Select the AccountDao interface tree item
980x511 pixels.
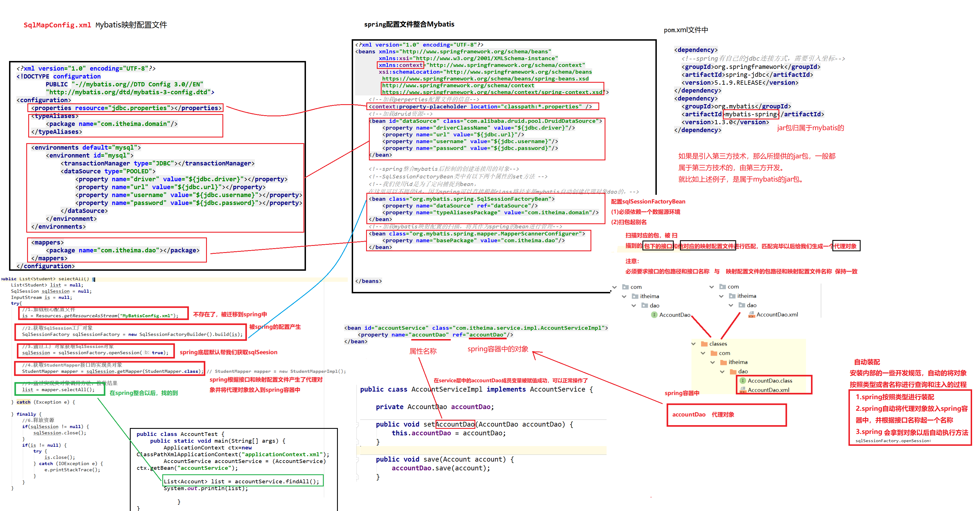(675, 315)
